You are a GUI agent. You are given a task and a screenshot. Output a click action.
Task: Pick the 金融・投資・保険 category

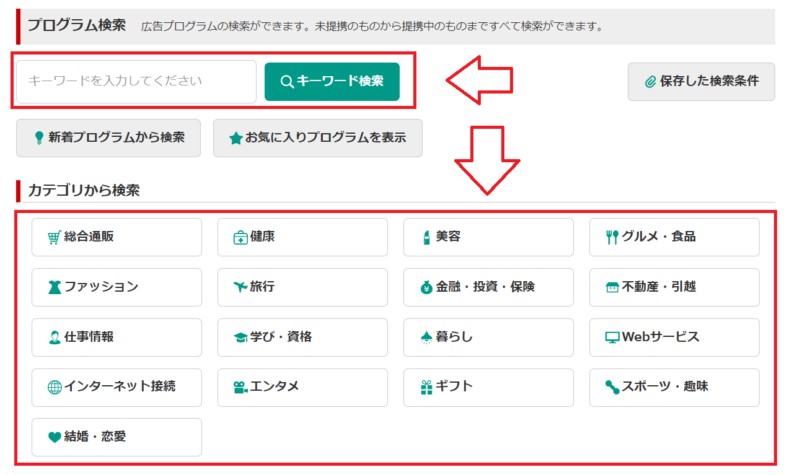(488, 287)
